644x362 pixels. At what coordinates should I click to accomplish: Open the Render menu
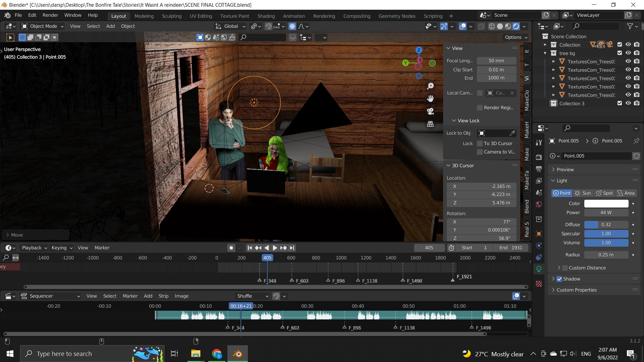coord(50,15)
